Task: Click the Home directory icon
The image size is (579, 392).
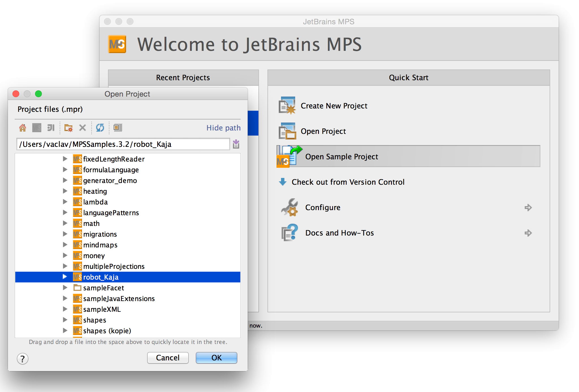Action: 23,128
